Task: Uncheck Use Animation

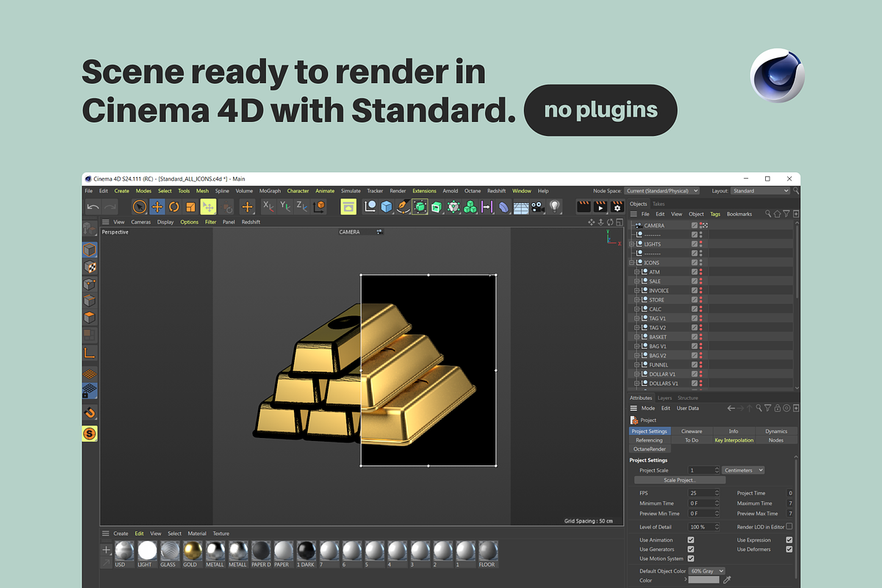Action: tap(690, 540)
